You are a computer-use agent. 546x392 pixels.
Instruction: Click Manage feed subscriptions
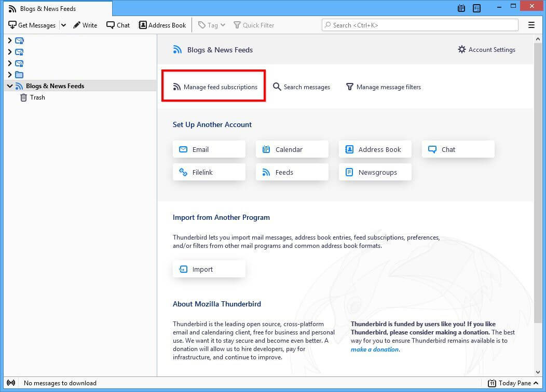pos(215,87)
